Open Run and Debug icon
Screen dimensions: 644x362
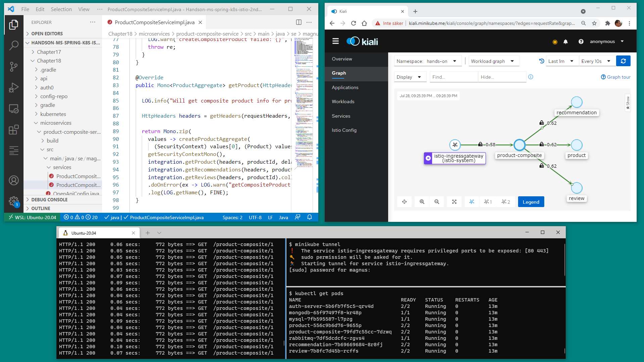click(x=14, y=88)
